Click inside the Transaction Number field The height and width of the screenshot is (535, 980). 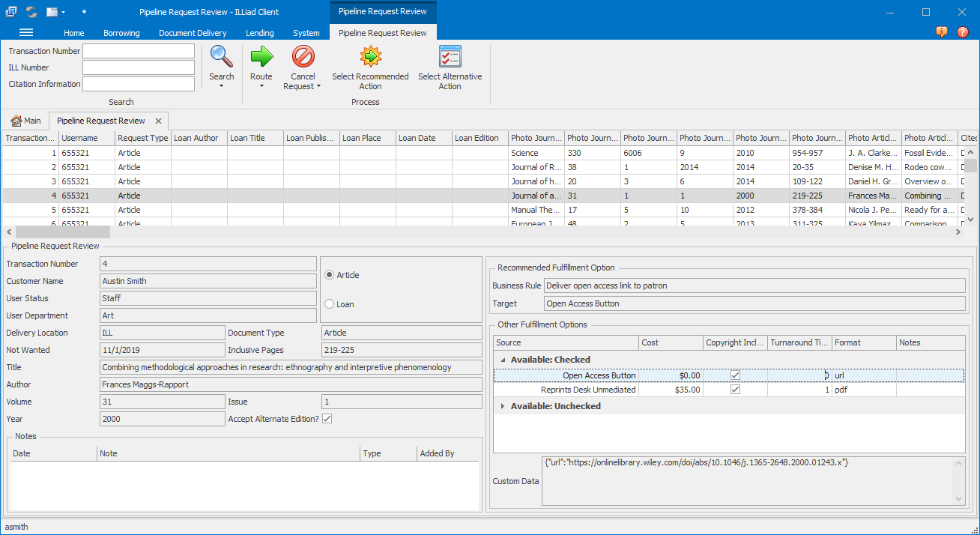point(139,51)
